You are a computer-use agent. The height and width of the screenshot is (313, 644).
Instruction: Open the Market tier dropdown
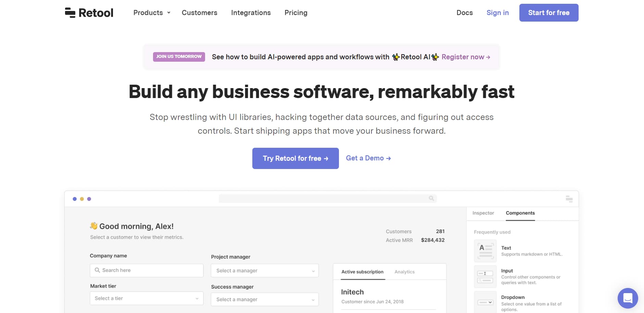[x=147, y=298]
